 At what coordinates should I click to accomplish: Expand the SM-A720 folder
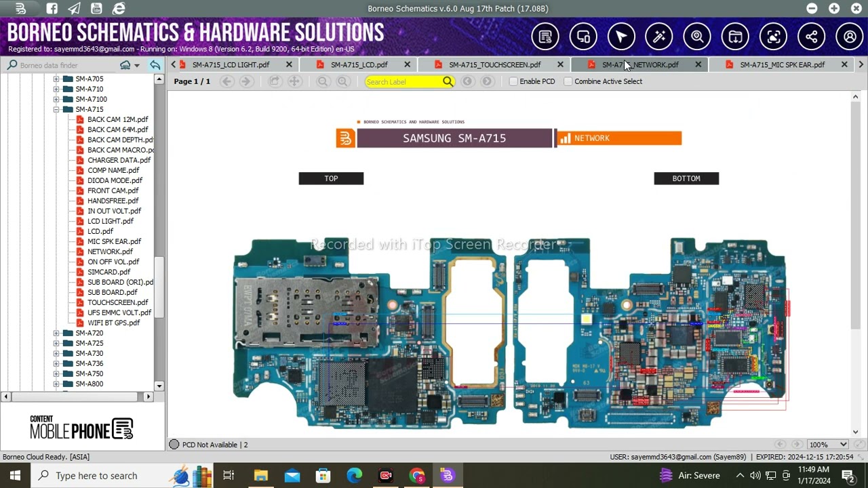click(56, 333)
